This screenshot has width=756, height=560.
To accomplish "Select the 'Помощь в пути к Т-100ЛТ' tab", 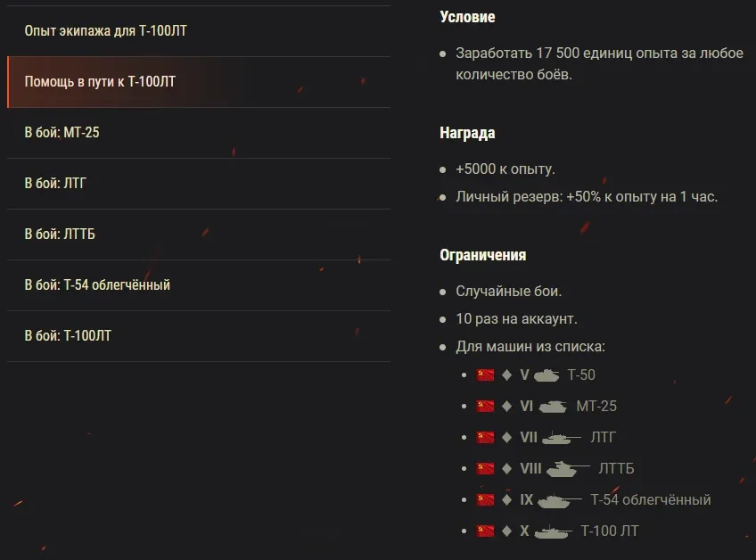I will 100,82.
